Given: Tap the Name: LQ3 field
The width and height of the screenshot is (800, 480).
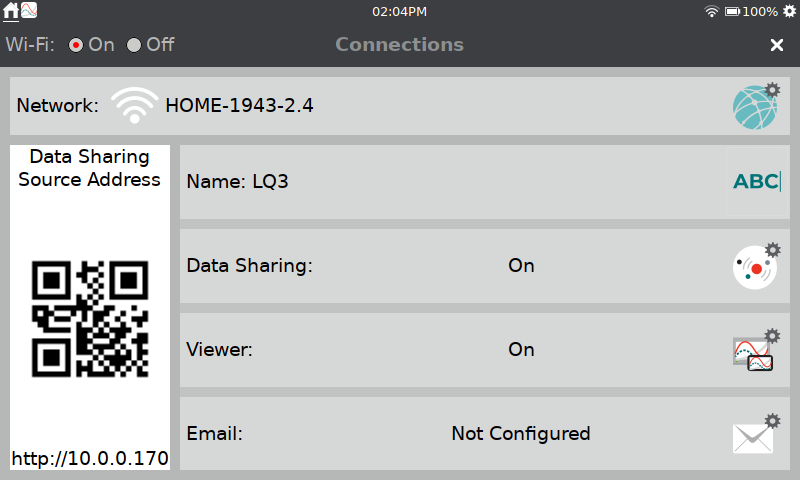Looking at the screenshot, I should [x=485, y=182].
